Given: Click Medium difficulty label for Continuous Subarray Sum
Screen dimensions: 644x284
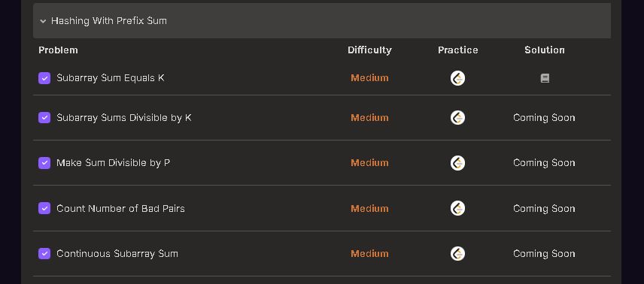Looking at the screenshot, I should 369,254.
